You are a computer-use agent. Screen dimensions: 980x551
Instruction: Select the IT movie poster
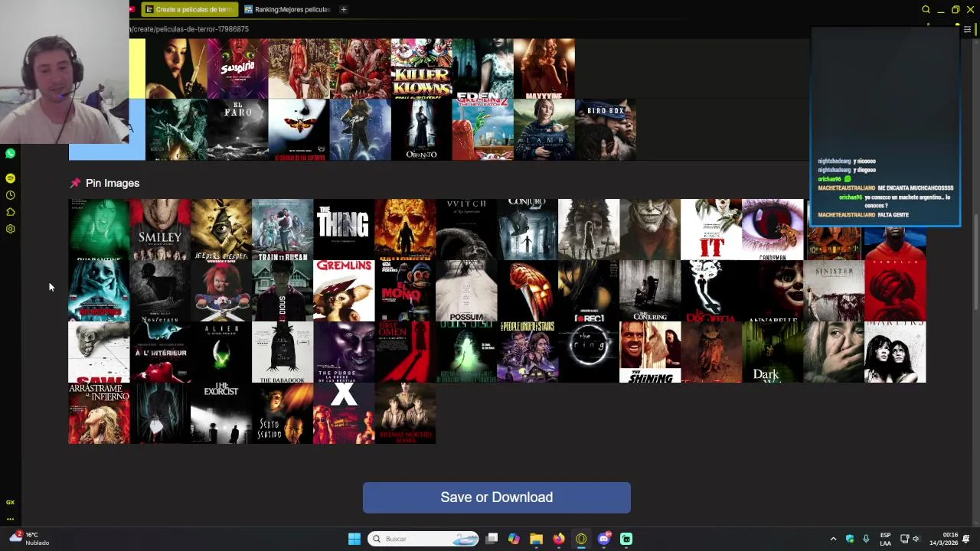pyautogui.click(x=711, y=229)
